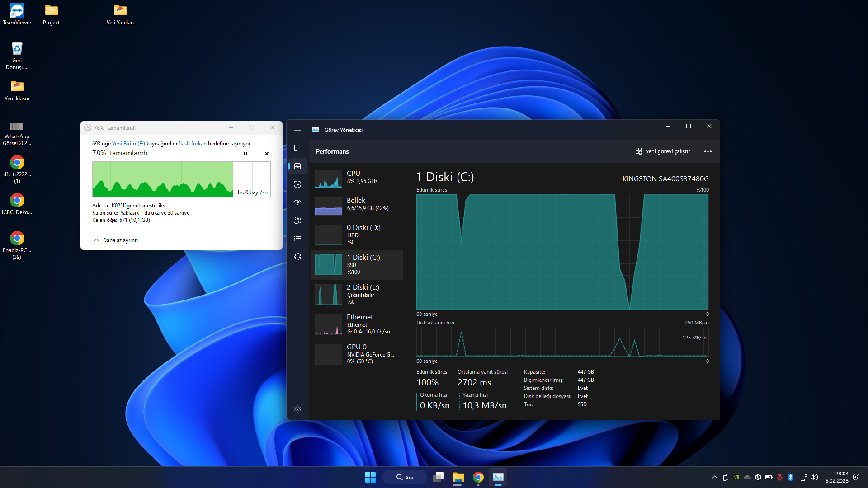Open App history icon in sidebar
The image size is (868, 488).
(297, 184)
